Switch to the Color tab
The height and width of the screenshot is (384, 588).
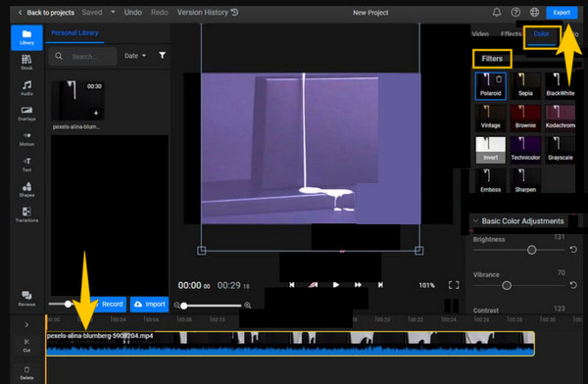click(541, 33)
